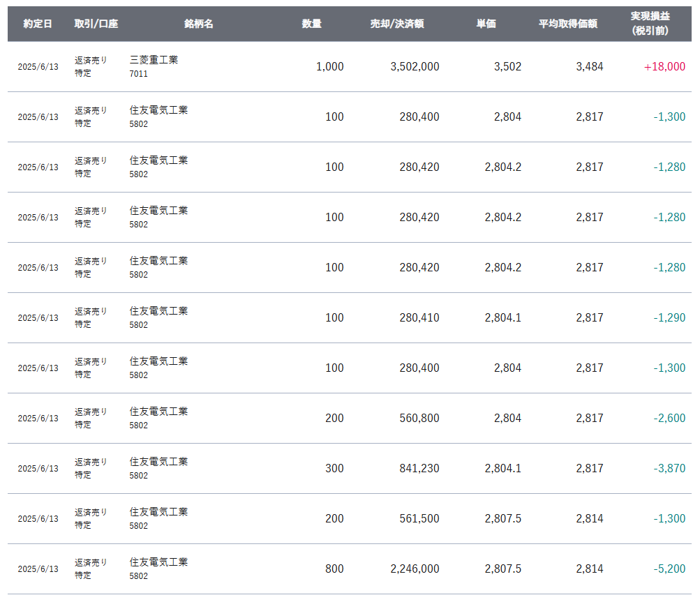Screen dimensions: 700x602
Task: Click the quantity 1,000 cell
Action: coord(330,66)
